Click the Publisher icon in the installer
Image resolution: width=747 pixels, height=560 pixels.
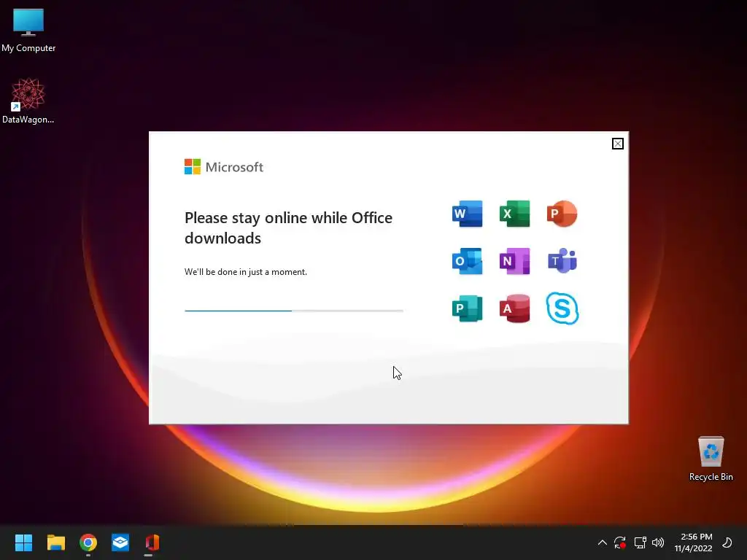tap(467, 308)
